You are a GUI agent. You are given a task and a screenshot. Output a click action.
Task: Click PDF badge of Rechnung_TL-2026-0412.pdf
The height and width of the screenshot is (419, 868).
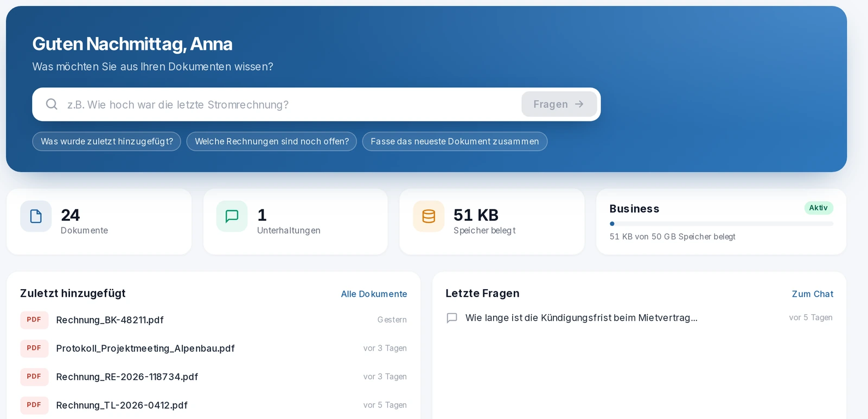click(34, 405)
